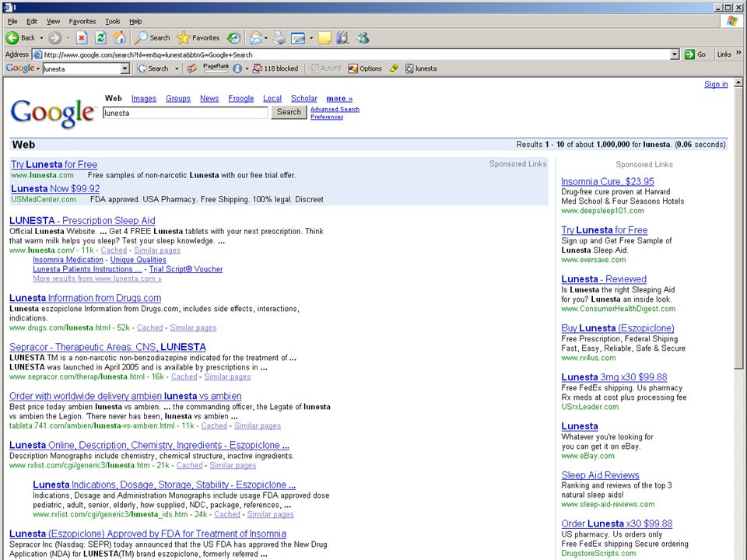Open the File menu

coord(12,22)
